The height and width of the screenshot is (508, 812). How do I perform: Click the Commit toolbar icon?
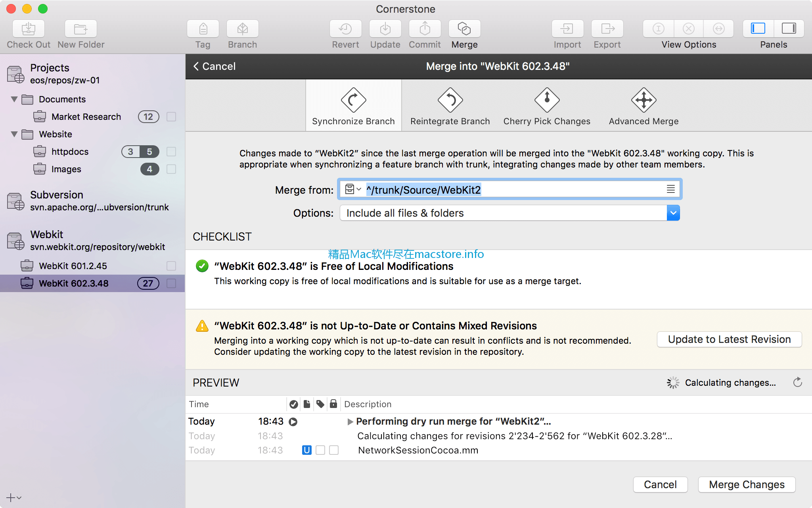[x=425, y=29]
